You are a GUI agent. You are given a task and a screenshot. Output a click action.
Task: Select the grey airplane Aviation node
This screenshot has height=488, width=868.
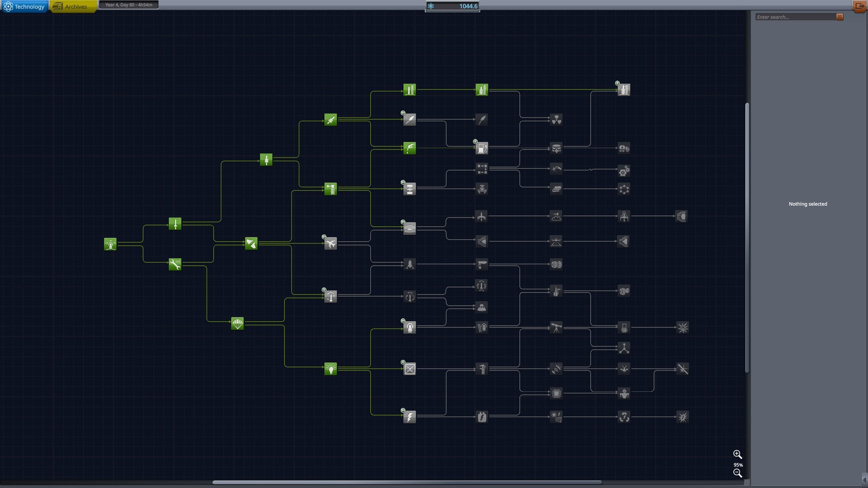click(x=331, y=243)
